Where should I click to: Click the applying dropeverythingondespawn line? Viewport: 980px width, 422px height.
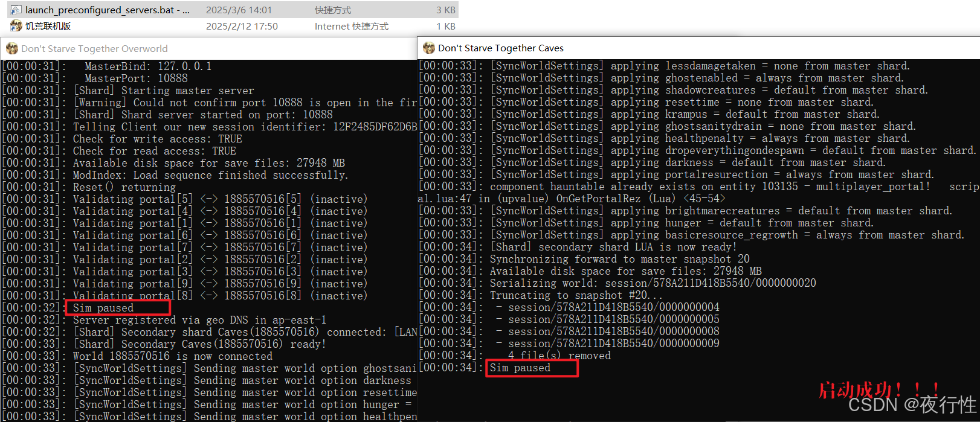pyautogui.click(x=698, y=150)
